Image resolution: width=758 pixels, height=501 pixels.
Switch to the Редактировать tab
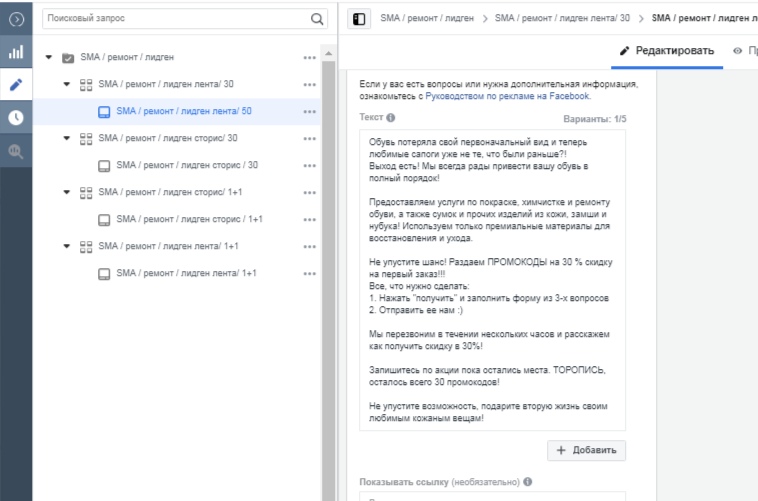pos(667,51)
